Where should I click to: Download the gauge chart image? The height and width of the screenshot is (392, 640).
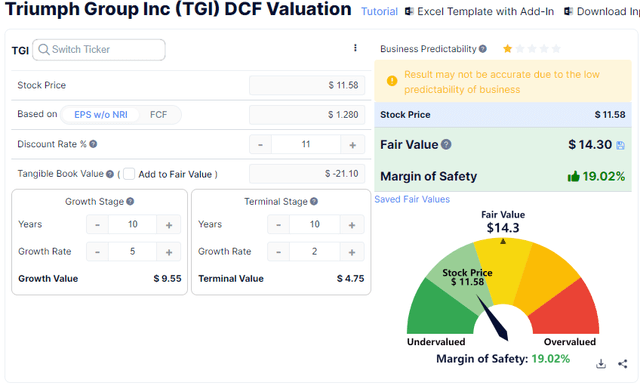point(601,363)
